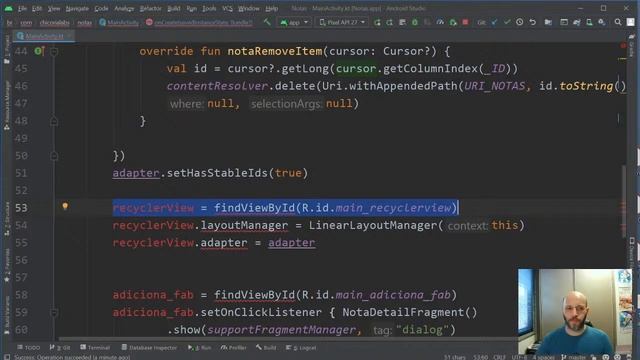Viewport: 640px width, 360px height.
Task: Click the webcam video overlay thumbnail
Action: pyautogui.click(x=575, y=311)
